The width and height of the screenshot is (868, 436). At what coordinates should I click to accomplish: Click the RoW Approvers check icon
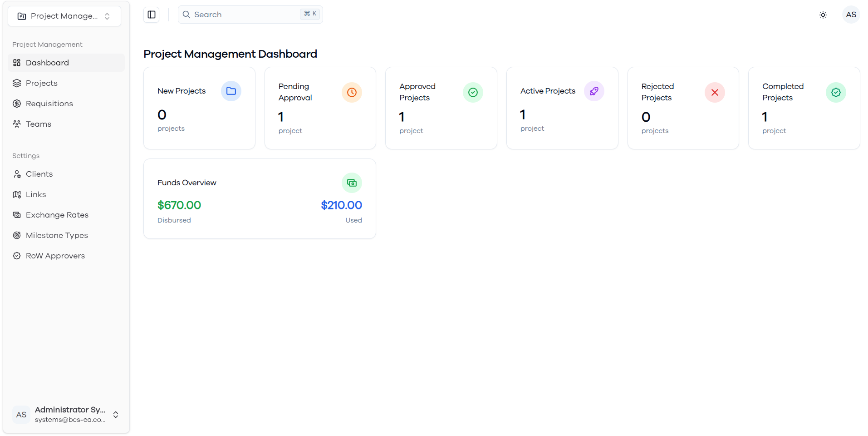point(17,256)
